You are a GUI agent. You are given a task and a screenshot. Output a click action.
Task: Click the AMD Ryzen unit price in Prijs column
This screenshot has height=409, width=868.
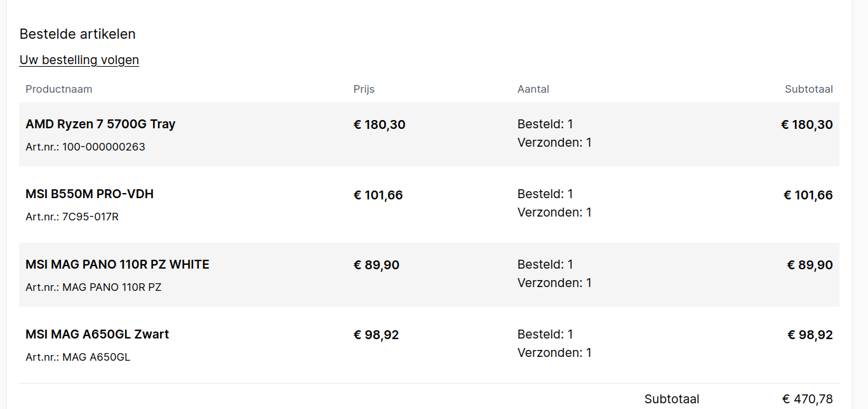379,124
